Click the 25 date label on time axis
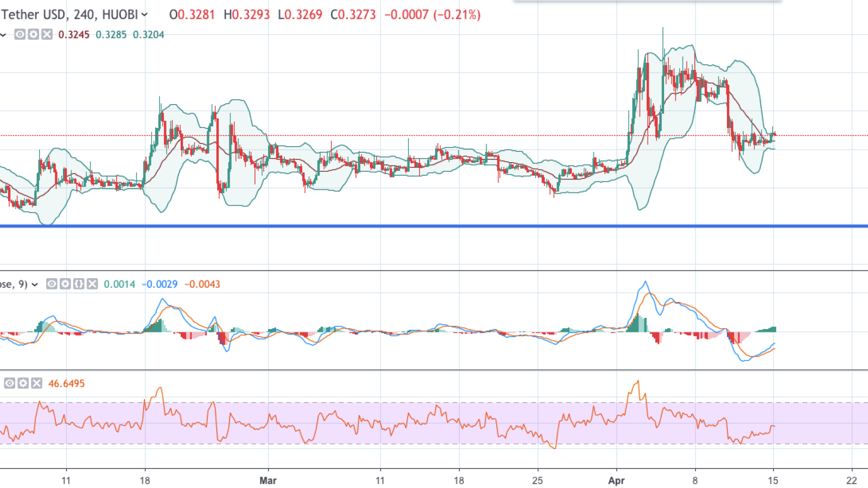This screenshot has height=488, width=868. pyautogui.click(x=537, y=480)
